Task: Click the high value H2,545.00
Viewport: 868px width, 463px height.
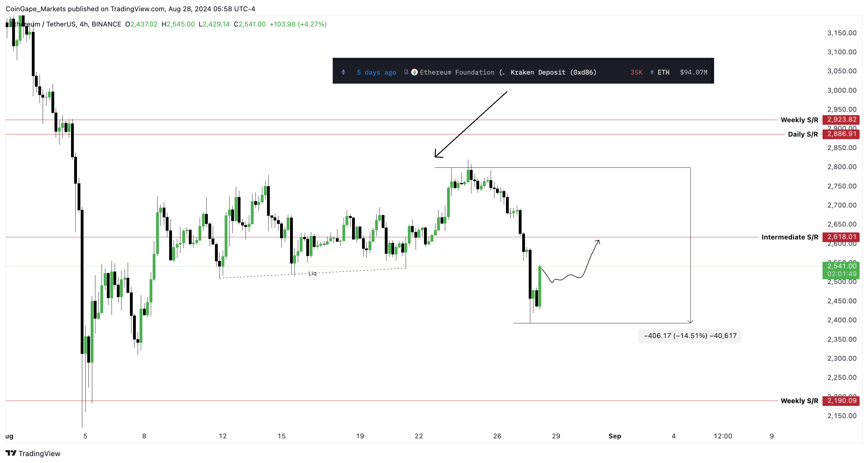Action: [x=178, y=24]
